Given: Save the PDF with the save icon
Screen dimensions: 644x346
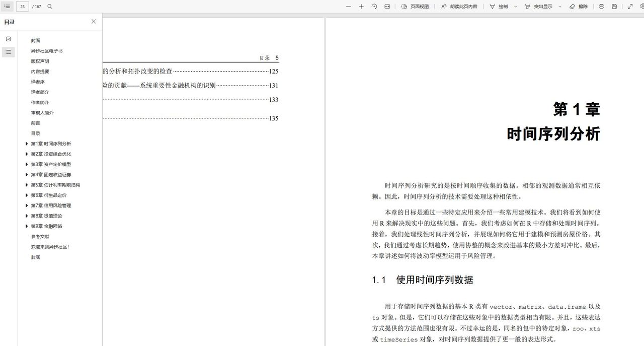Looking at the screenshot, I should point(614,7).
